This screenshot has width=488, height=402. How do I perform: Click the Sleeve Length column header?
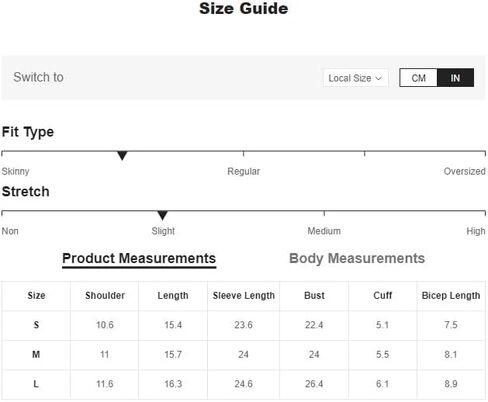[244, 296]
